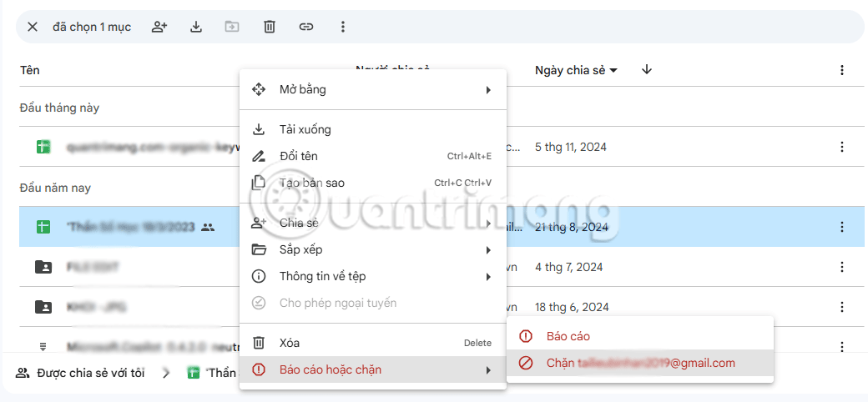Image resolution: width=868 pixels, height=402 pixels.
Task: Select the date 5 thg 11, 2024
Action: click(570, 147)
